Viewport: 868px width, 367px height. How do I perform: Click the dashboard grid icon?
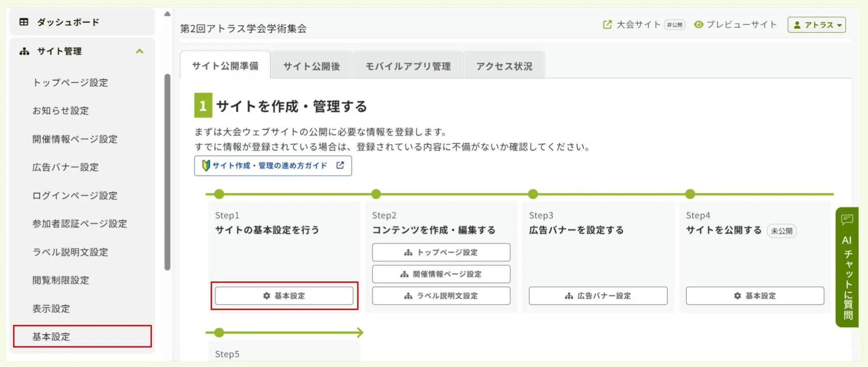(x=24, y=22)
